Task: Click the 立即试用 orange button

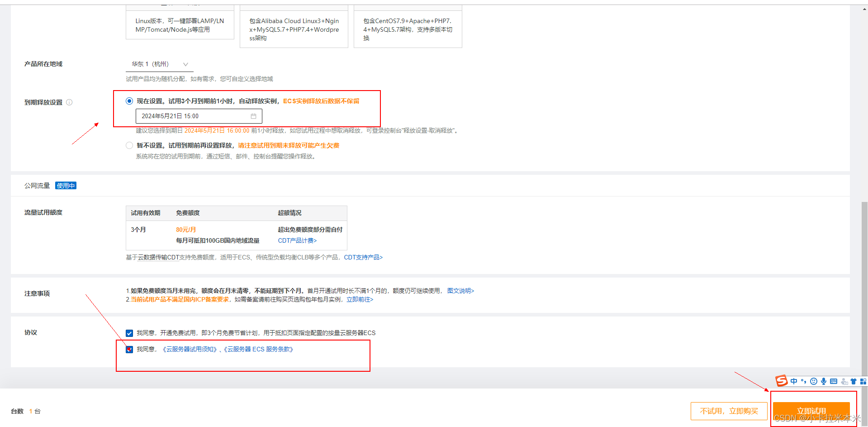Action: (812, 410)
